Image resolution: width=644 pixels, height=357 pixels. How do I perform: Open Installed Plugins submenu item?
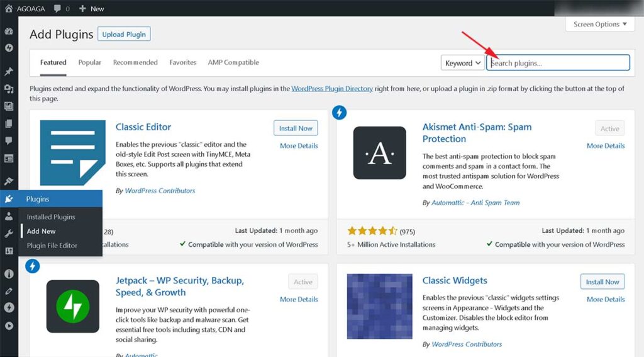51,217
